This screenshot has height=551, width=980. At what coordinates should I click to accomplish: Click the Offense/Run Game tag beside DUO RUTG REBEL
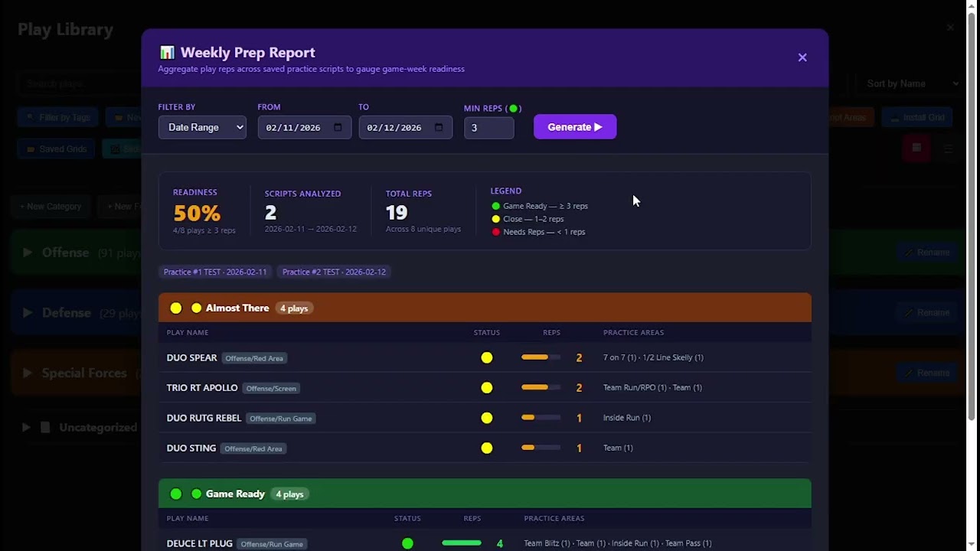[x=281, y=419]
